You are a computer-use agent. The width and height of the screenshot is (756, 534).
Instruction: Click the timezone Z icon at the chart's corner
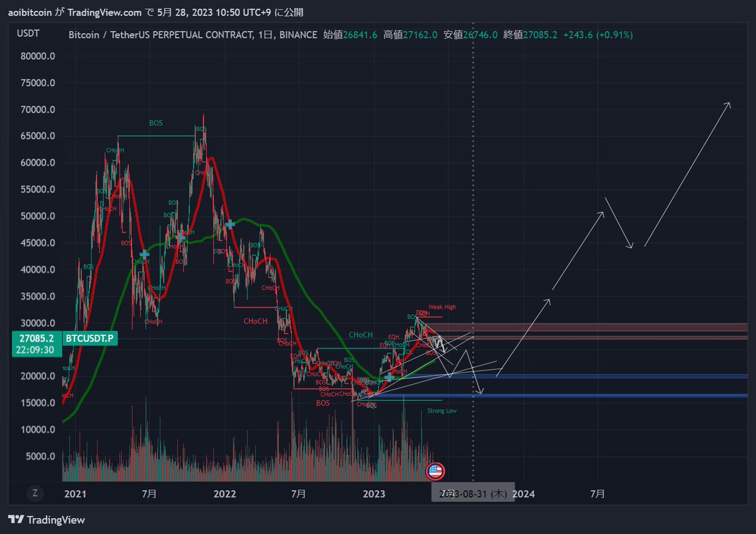[35, 494]
